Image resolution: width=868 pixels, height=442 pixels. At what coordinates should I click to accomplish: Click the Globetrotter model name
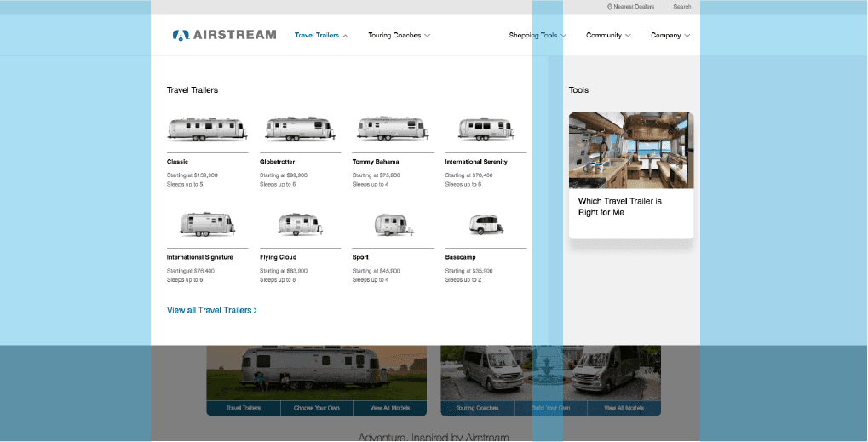point(278,162)
